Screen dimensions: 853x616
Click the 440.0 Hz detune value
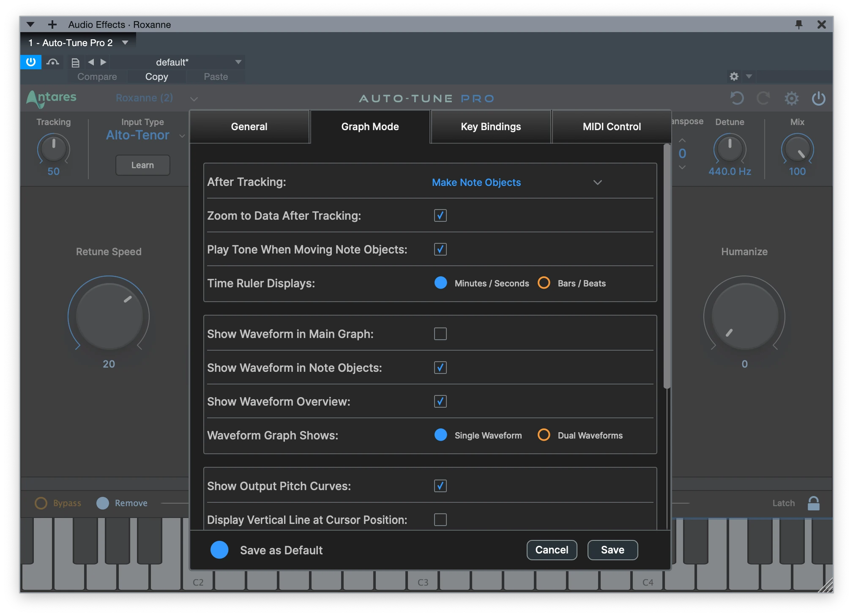point(730,172)
